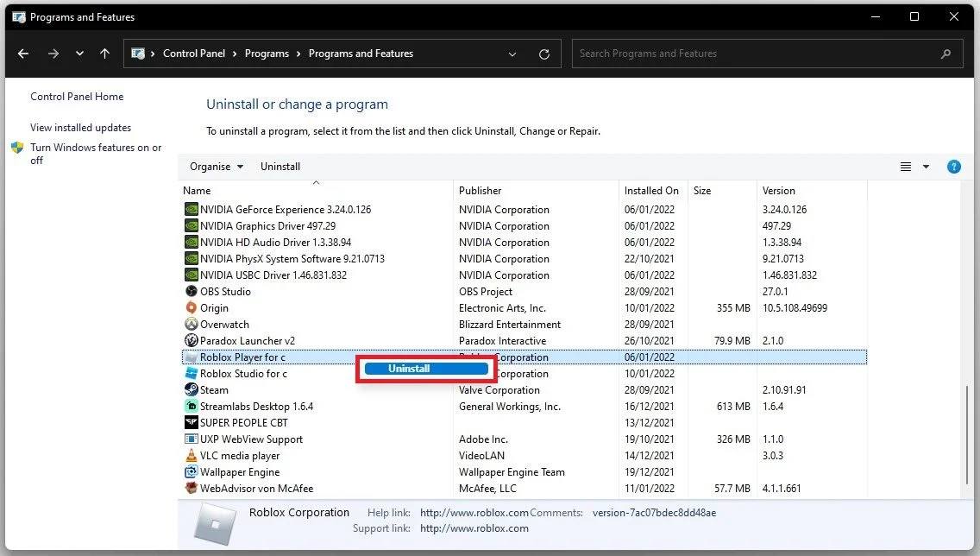Click the NVIDIA GeForce Experience program icon
This screenshot has width=980, height=556.
192,210
